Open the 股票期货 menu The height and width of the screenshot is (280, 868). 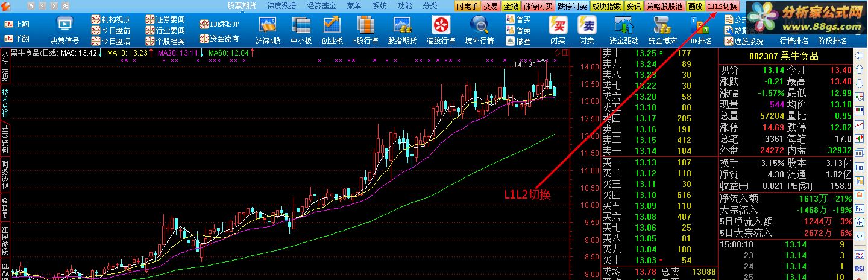[242, 6]
